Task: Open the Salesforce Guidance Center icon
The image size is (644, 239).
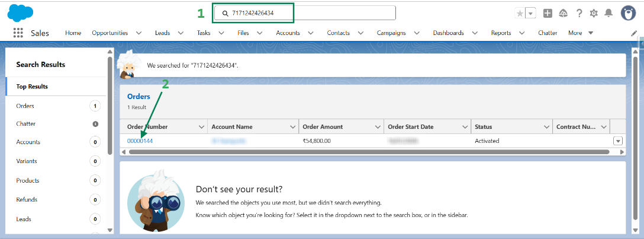Action: [563, 13]
